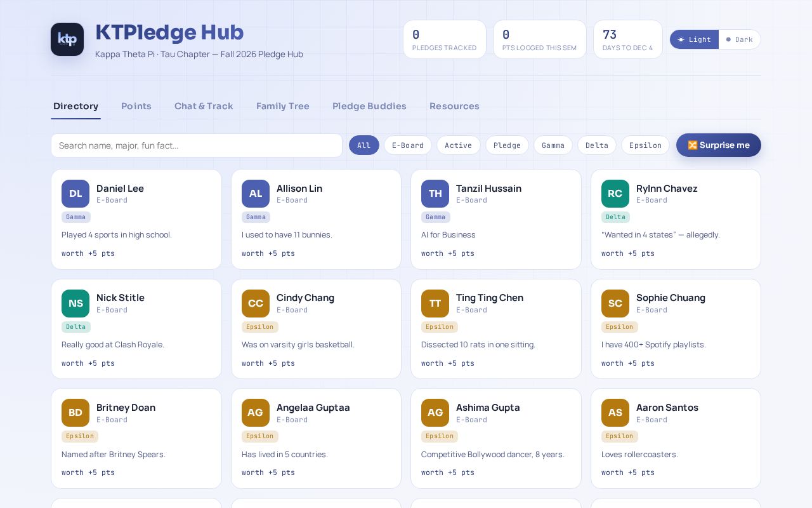The width and height of the screenshot is (812, 508).
Task: Click Tanzil Hussain's TH avatar
Action: pyautogui.click(x=435, y=194)
